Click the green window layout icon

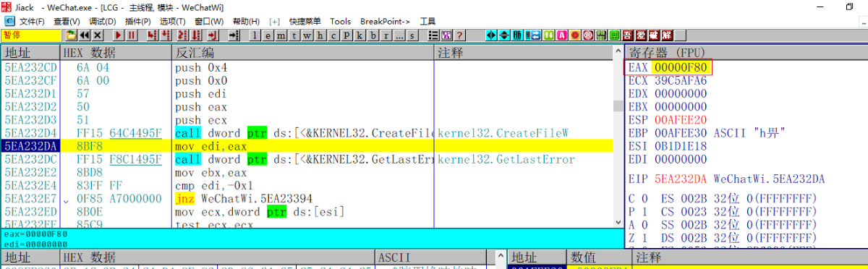pos(614,35)
